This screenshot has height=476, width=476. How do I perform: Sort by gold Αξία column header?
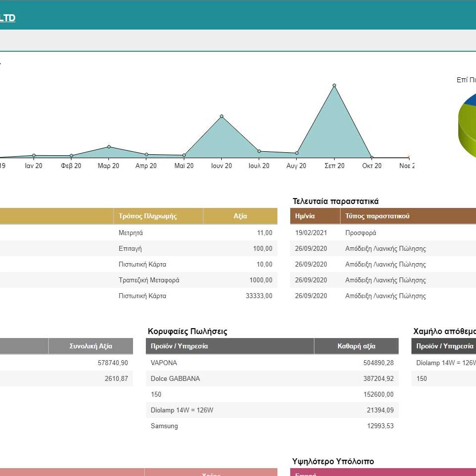[240, 216]
